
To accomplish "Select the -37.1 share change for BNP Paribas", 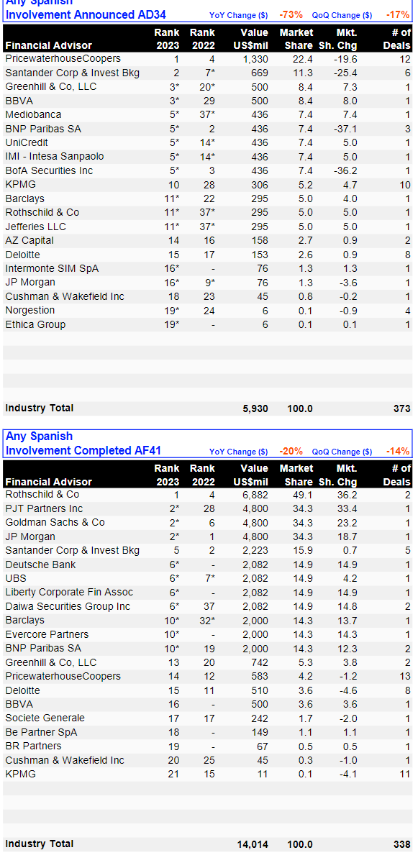I will click(x=345, y=129).
